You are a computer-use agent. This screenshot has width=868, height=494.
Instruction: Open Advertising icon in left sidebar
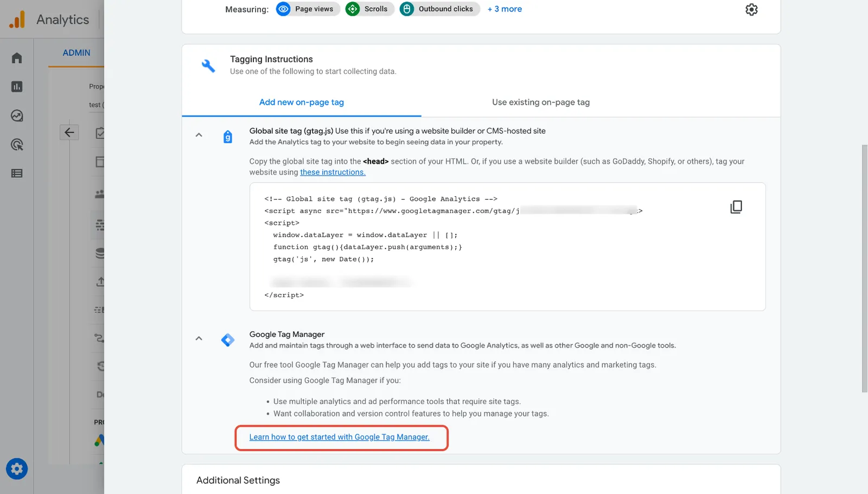(x=17, y=144)
